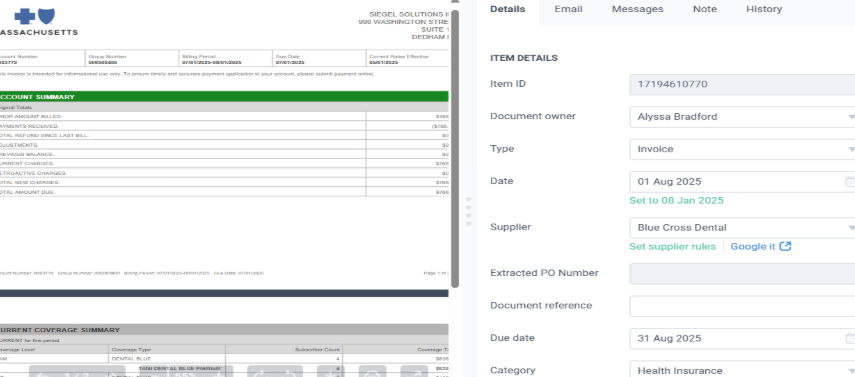Screen dimensions: 855x377
Task: Click the SIEGEL SOLUTIONS address text
Action: [x=404, y=26]
